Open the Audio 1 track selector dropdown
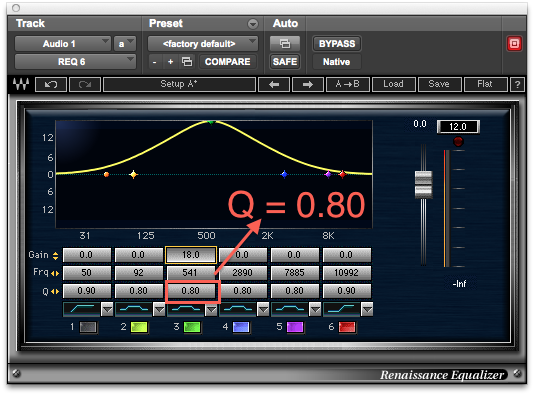534x395 pixels. pos(63,44)
